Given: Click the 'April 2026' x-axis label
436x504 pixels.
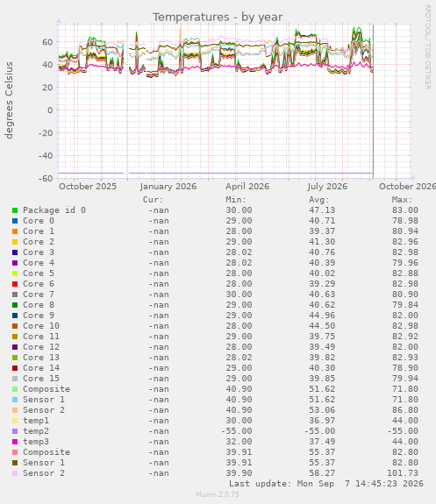Looking at the screenshot, I should [247, 187].
